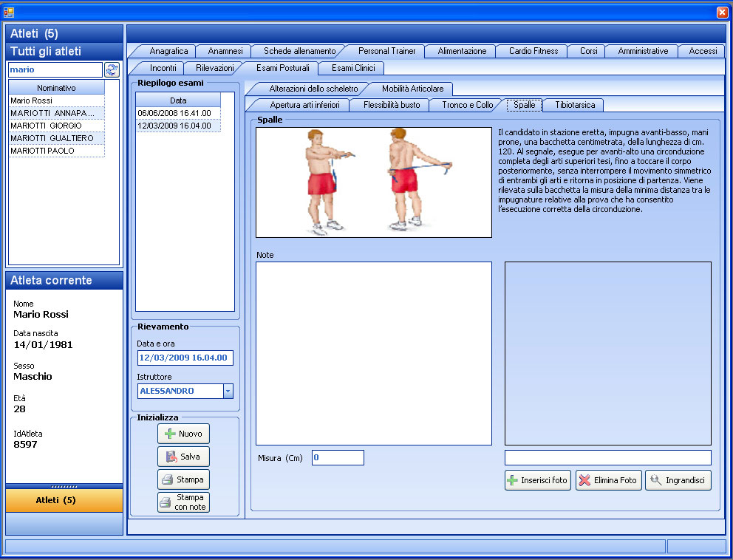Click the refresh icon beside search field
The width and height of the screenshot is (733, 560).
(112, 69)
